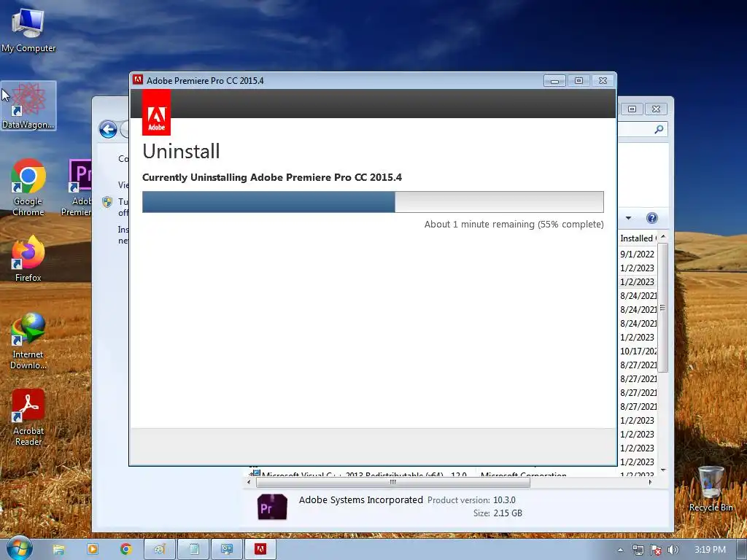Switch to the Control Panel taskbar window
This screenshot has height=560, width=747.
pos(227,550)
